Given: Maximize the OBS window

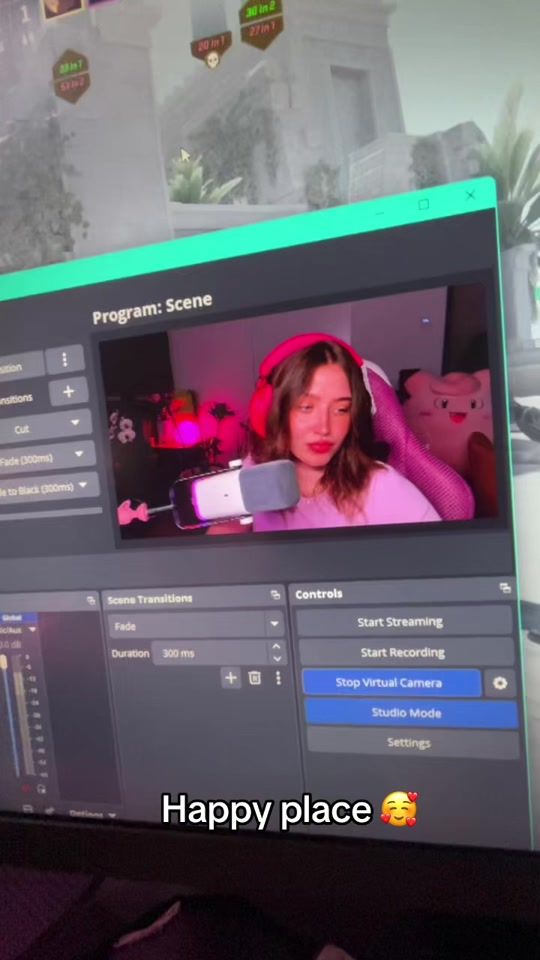Looking at the screenshot, I should [x=423, y=204].
